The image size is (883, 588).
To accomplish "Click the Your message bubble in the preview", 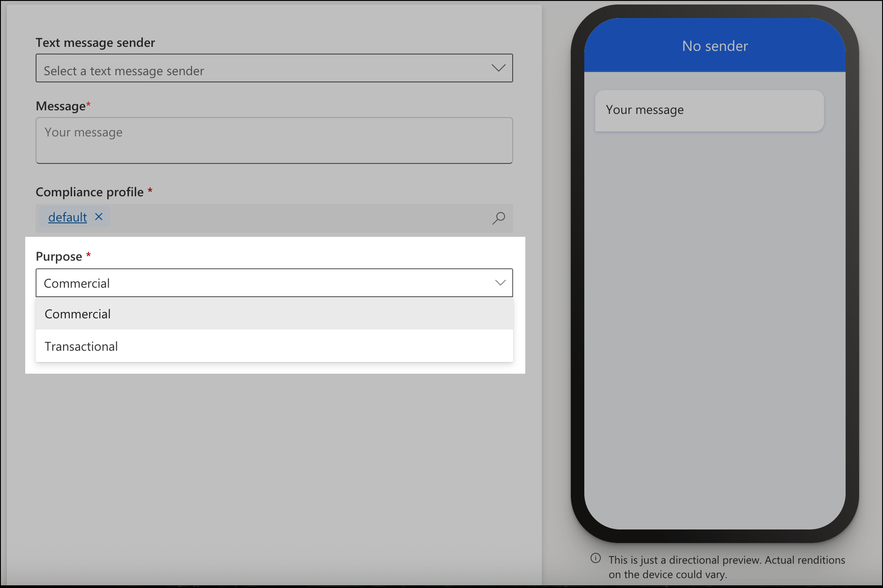I will (708, 110).
